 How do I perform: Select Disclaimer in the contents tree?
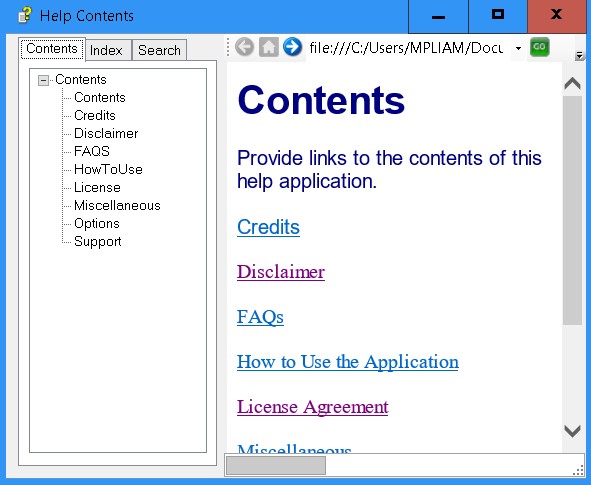click(x=106, y=133)
